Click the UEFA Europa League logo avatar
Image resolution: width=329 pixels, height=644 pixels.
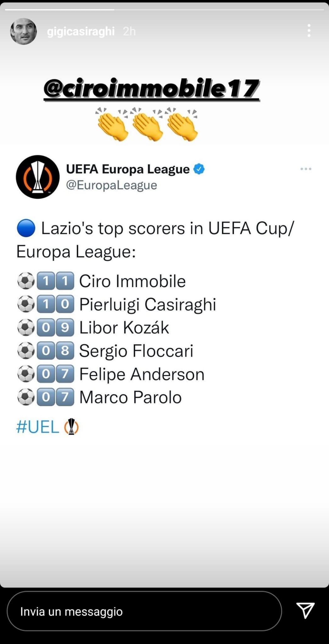[38, 177]
